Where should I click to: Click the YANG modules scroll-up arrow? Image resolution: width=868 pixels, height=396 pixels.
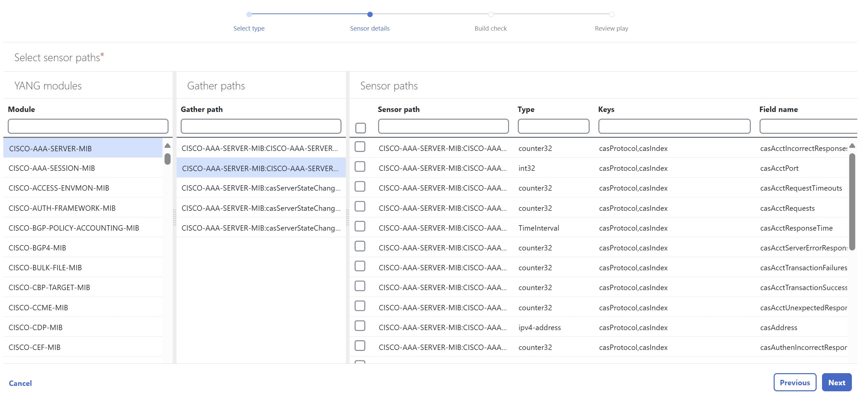pyautogui.click(x=168, y=146)
